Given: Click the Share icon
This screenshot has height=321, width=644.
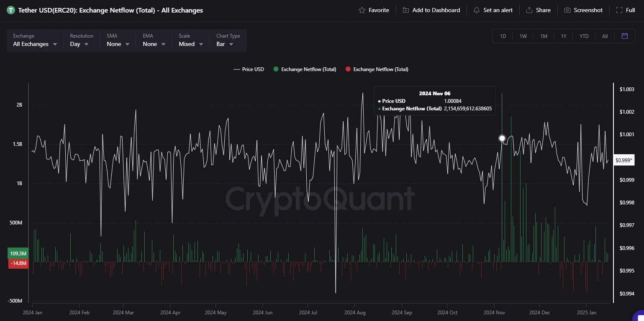Looking at the screenshot, I should coord(529,10).
